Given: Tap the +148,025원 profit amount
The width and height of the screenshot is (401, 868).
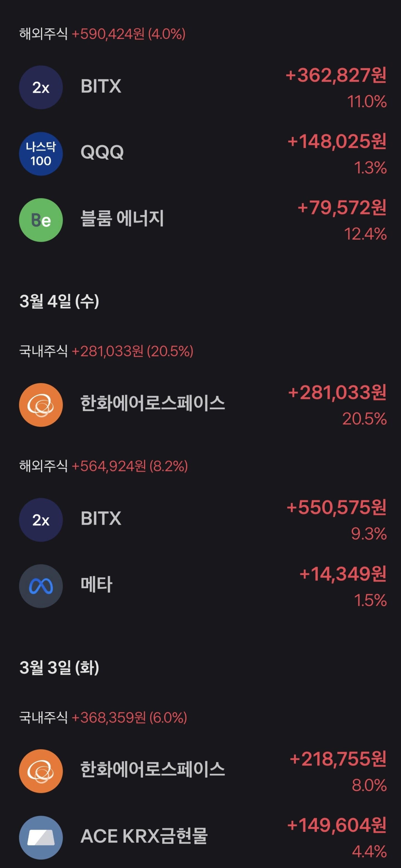Looking at the screenshot, I should 337,141.
